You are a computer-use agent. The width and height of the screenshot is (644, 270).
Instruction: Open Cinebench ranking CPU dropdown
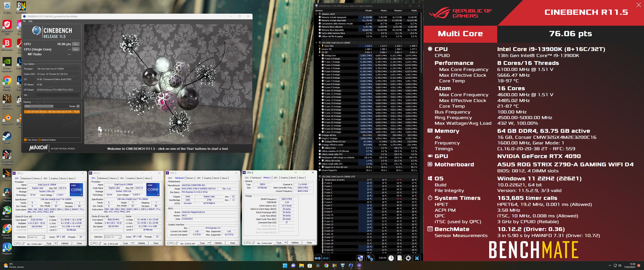pyautogui.click(x=39, y=106)
